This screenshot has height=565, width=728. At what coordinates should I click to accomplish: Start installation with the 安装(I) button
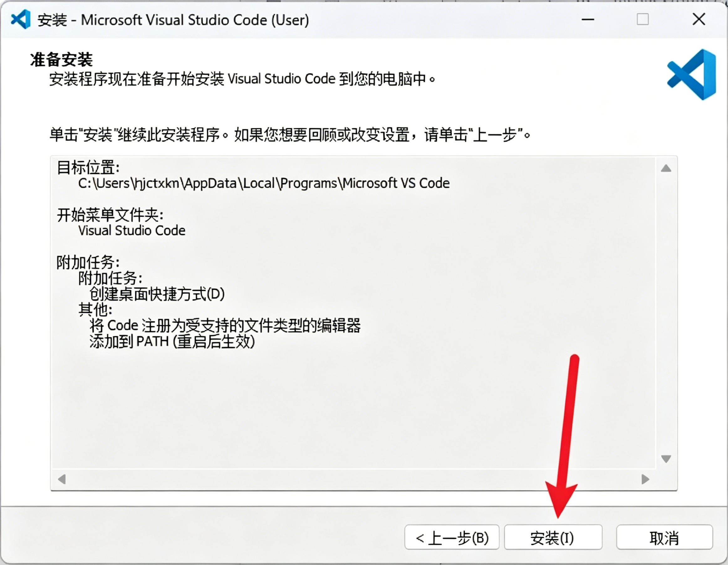tap(553, 538)
